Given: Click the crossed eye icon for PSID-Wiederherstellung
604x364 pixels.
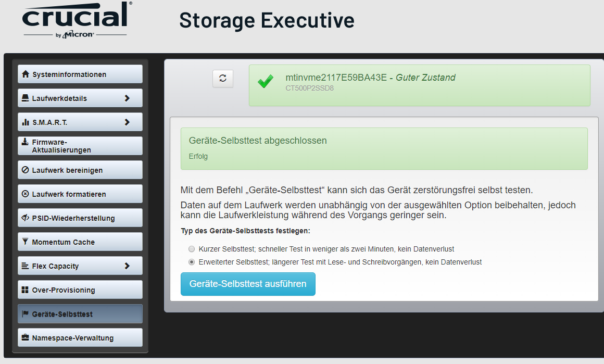Looking at the screenshot, I should coord(25,218).
